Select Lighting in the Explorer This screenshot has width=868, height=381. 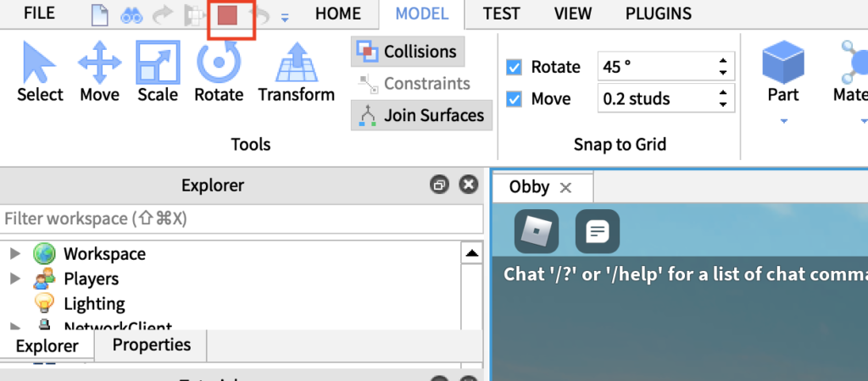pos(94,304)
